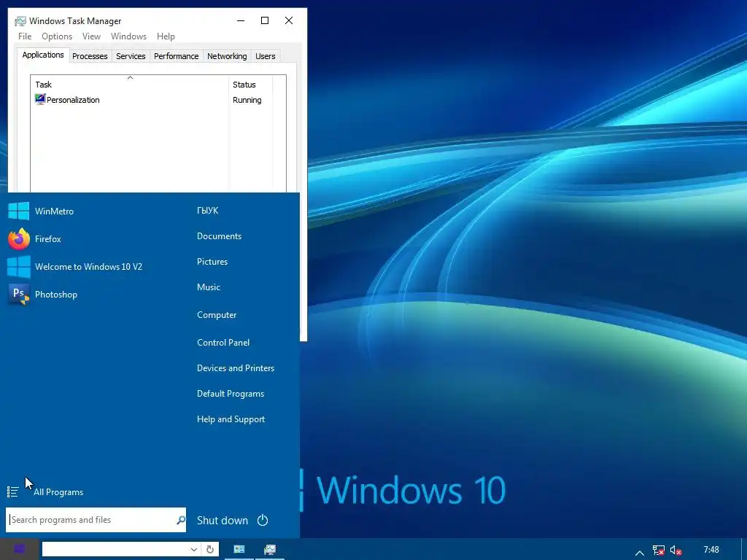
Task: Click the Running status cell
Action: click(x=247, y=100)
